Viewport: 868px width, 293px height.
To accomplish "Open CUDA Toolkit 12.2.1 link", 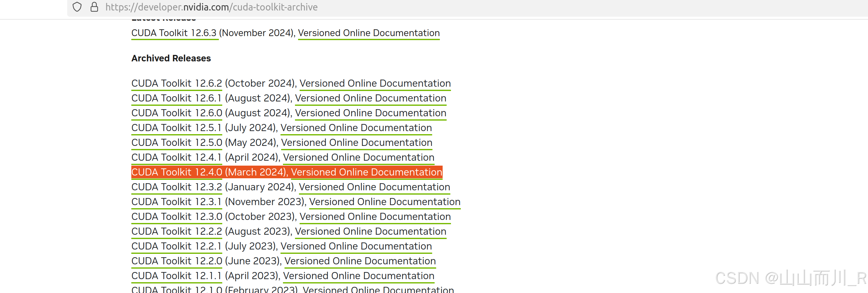I will [x=177, y=246].
